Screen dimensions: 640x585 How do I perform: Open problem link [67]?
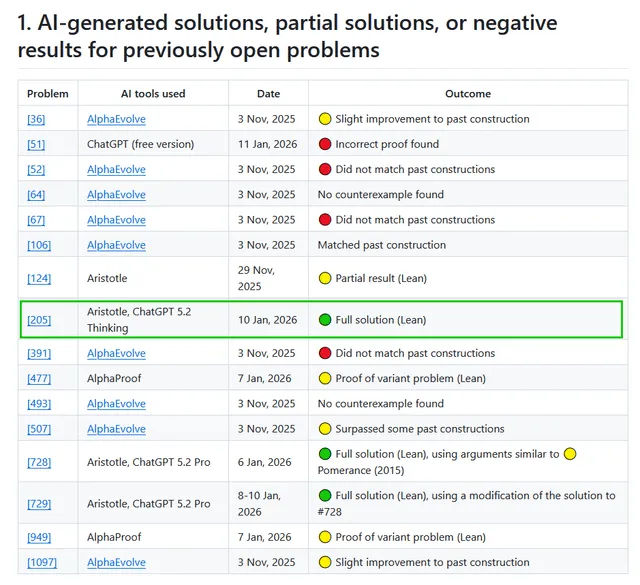[x=36, y=220]
